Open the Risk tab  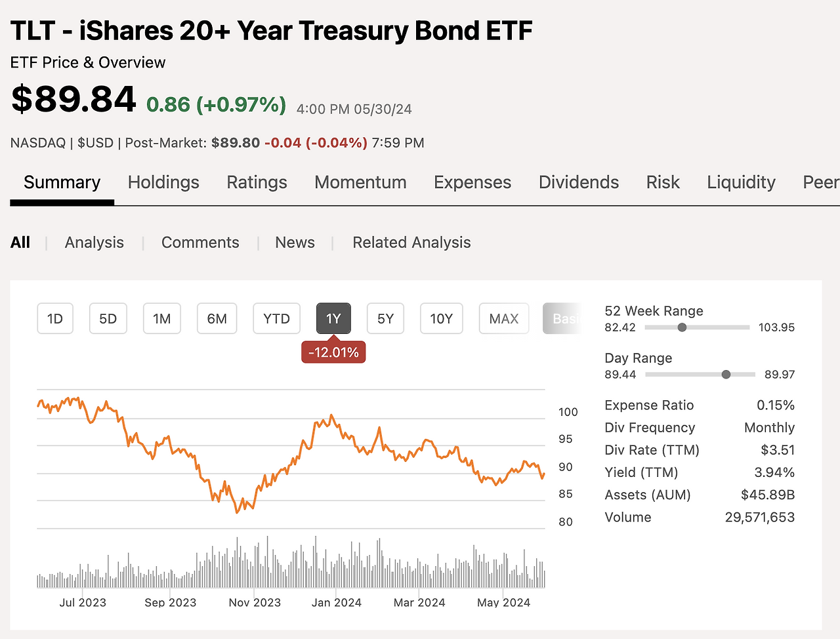[x=663, y=182]
